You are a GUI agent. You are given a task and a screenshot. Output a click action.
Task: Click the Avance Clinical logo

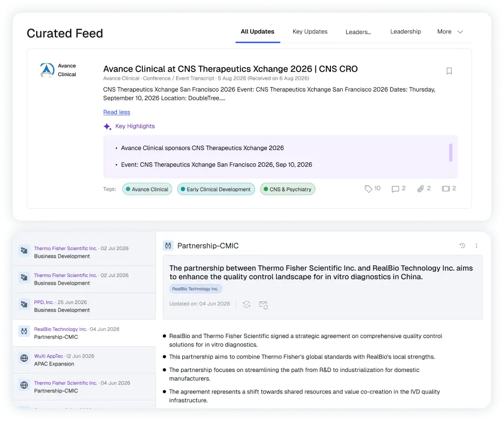point(47,70)
